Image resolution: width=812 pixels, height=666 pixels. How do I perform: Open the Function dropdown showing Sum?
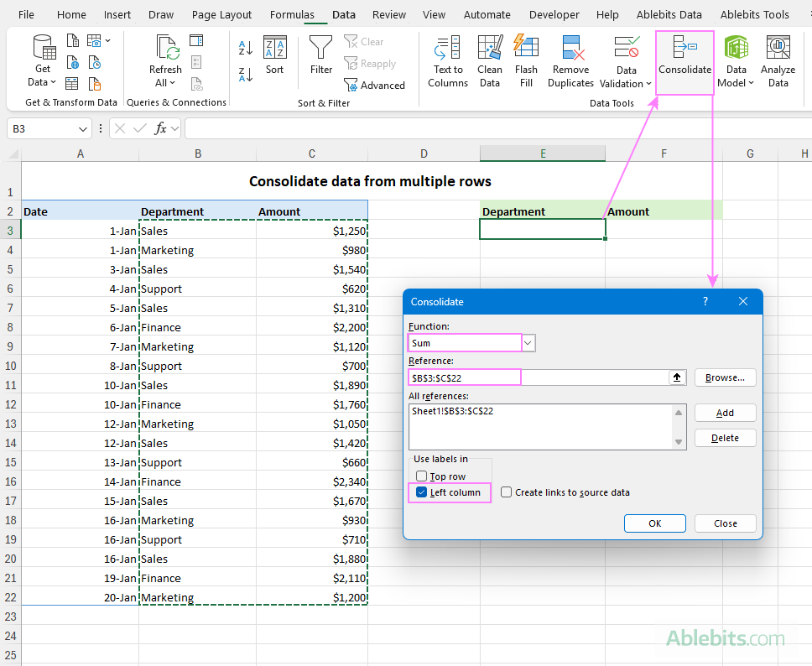528,342
